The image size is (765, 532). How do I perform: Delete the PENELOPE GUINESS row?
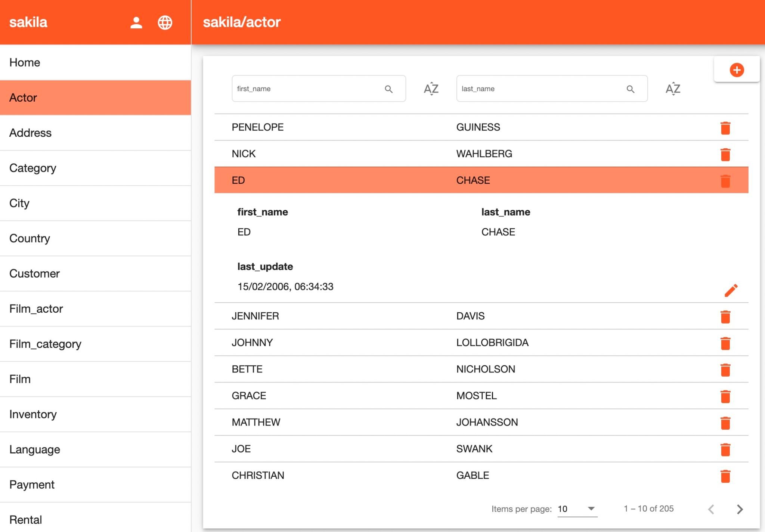[725, 128]
